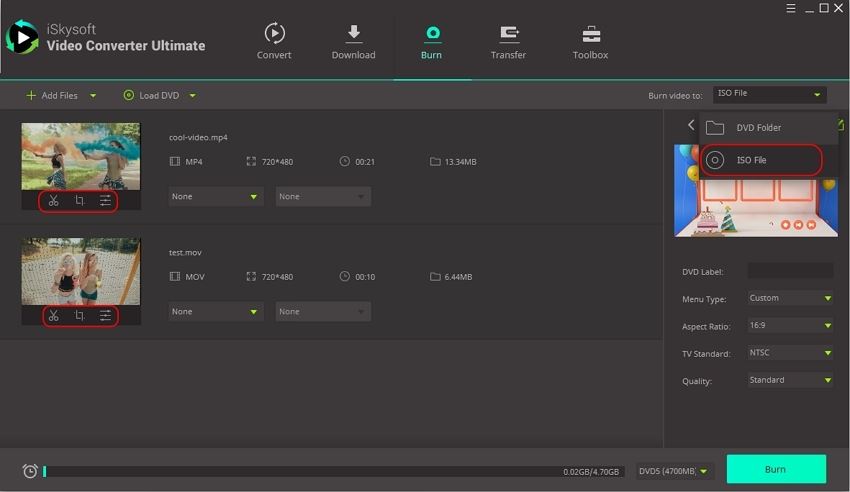Click the crop icon under test.mov thumbnail
The width and height of the screenshot is (850, 492).
(x=80, y=316)
